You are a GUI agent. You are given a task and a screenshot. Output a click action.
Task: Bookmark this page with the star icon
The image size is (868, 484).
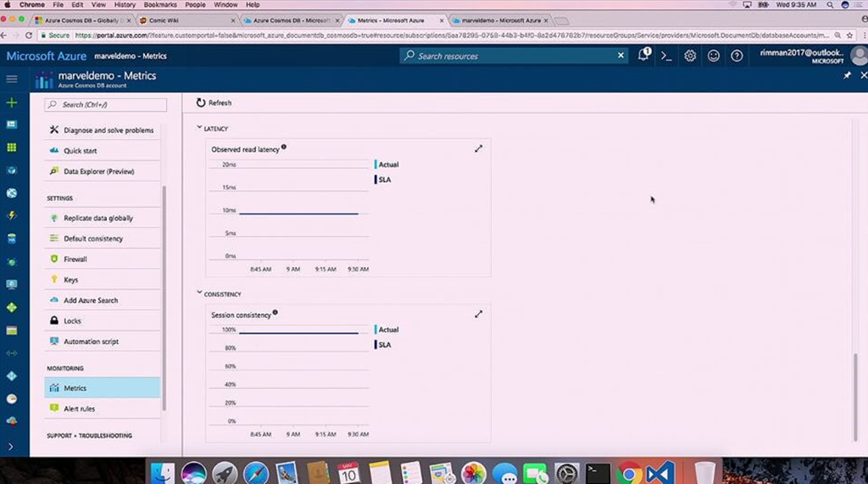[850, 36]
